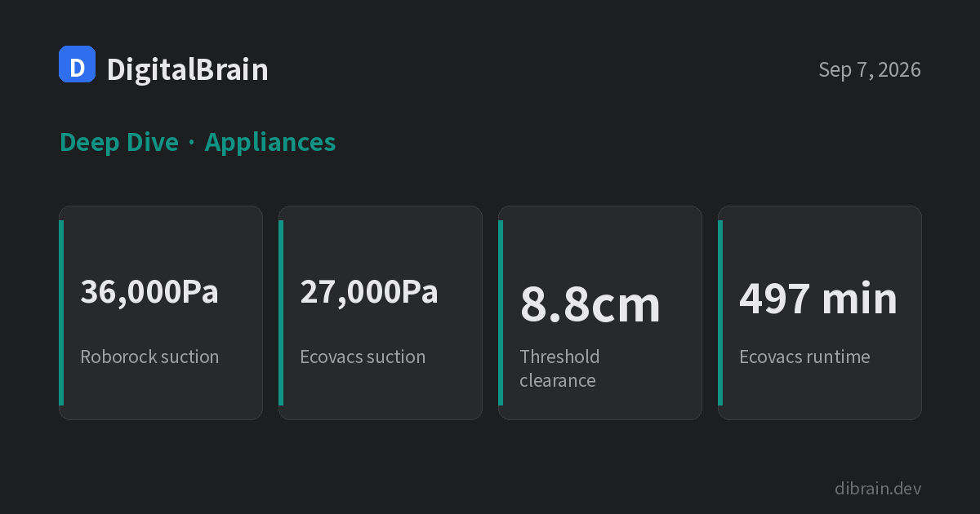This screenshot has width=980, height=514.
Task: Click the DigitalBrain brand name
Action: (x=188, y=70)
